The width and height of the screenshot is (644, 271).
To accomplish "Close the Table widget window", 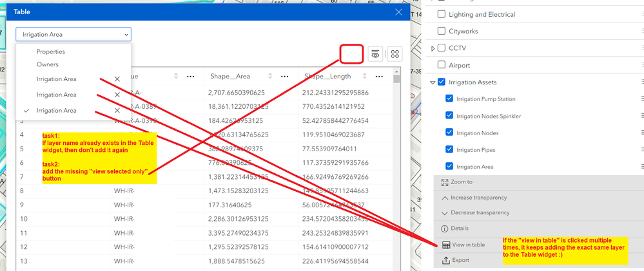I will click(398, 12).
